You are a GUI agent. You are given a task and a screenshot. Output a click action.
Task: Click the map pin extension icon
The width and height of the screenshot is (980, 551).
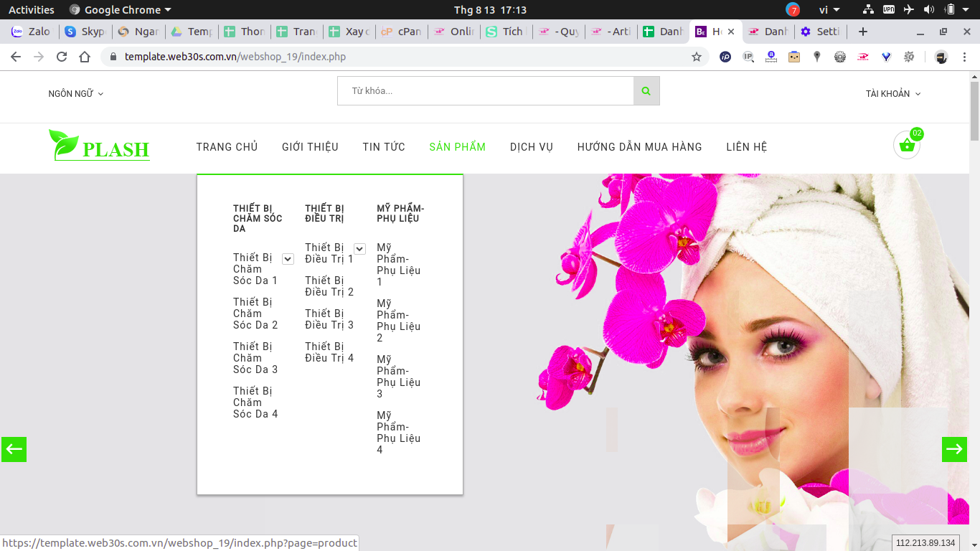(817, 57)
